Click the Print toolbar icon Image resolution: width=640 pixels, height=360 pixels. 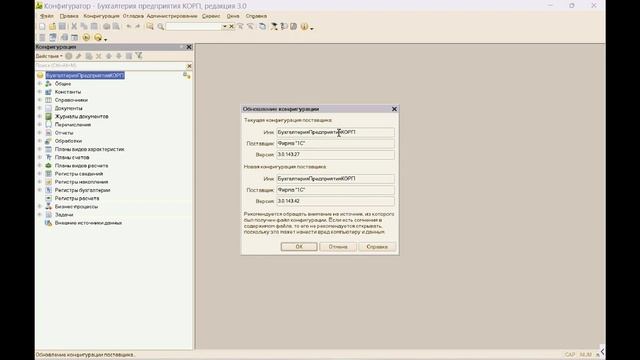(x=107, y=27)
